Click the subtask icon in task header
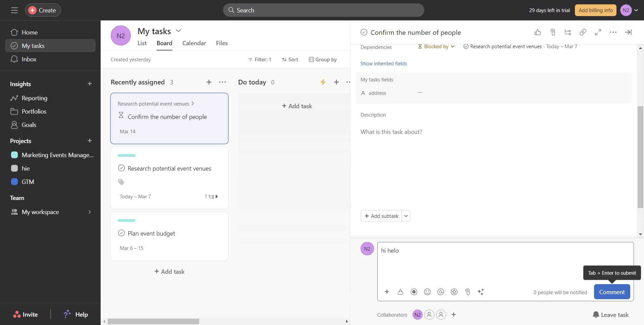644x325 pixels. (x=568, y=32)
